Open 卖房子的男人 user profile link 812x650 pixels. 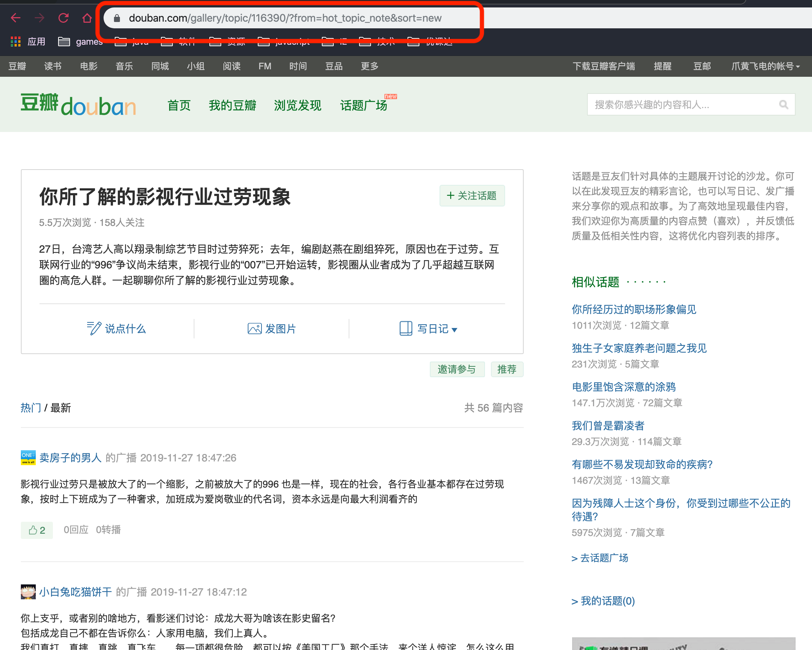click(x=70, y=457)
